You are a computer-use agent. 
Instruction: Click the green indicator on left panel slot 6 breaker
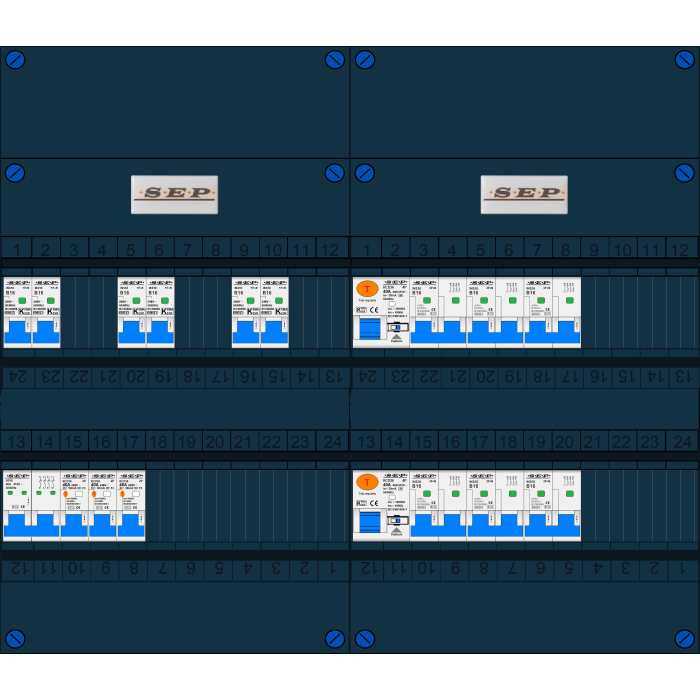point(165,301)
